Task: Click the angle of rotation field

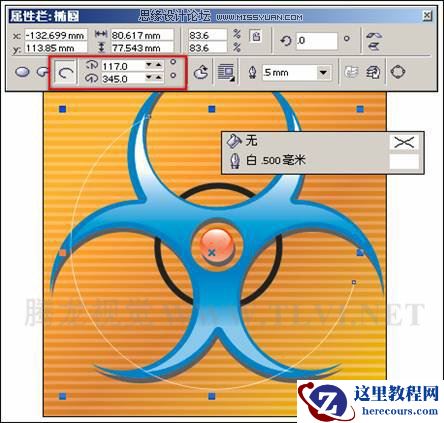Action: [317, 41]
